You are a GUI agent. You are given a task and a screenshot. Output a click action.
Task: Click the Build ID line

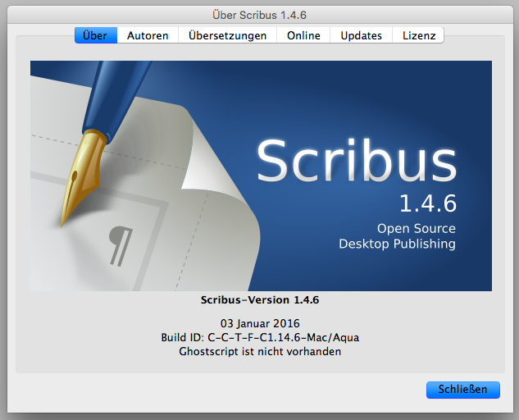[260, 337]
